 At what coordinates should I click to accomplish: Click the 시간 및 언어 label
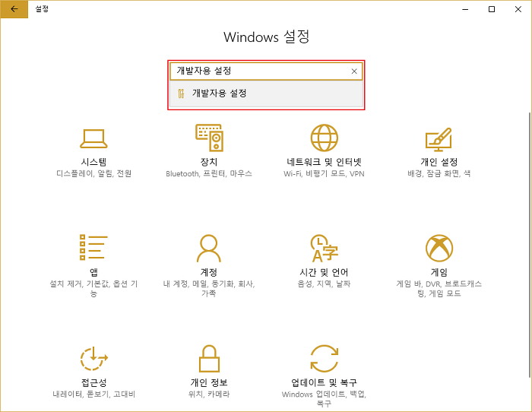point(324,272)
